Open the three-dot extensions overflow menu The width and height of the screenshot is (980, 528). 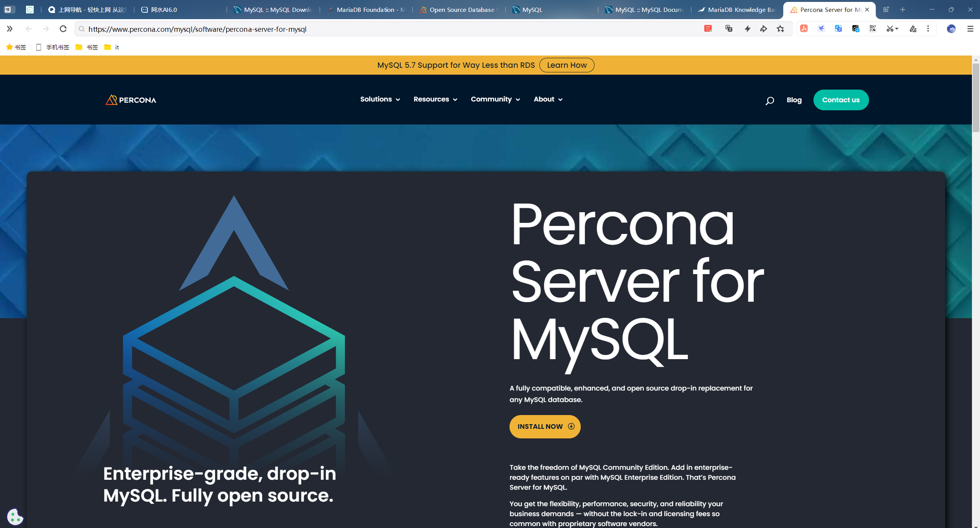pyautogui.click(x=928, y=29)
